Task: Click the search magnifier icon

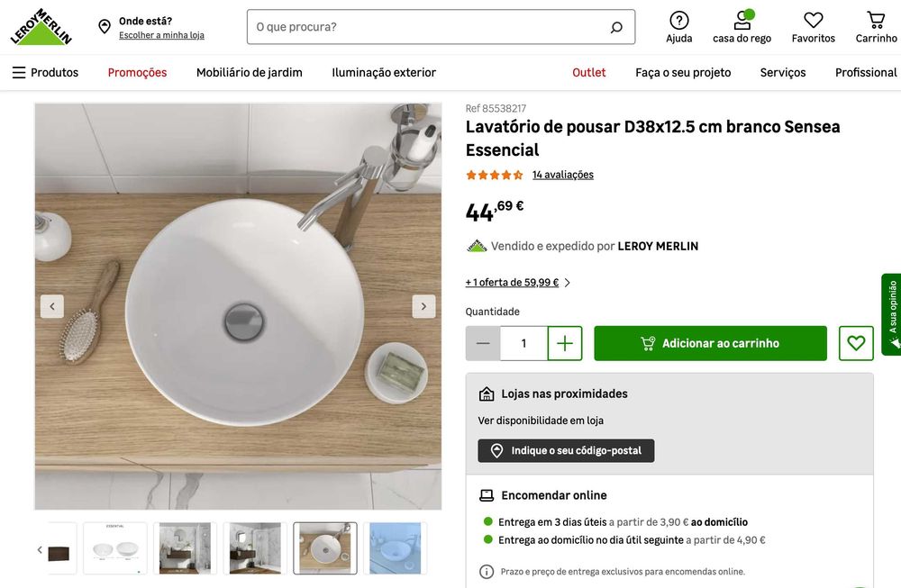Action: [x=616, y=27]
